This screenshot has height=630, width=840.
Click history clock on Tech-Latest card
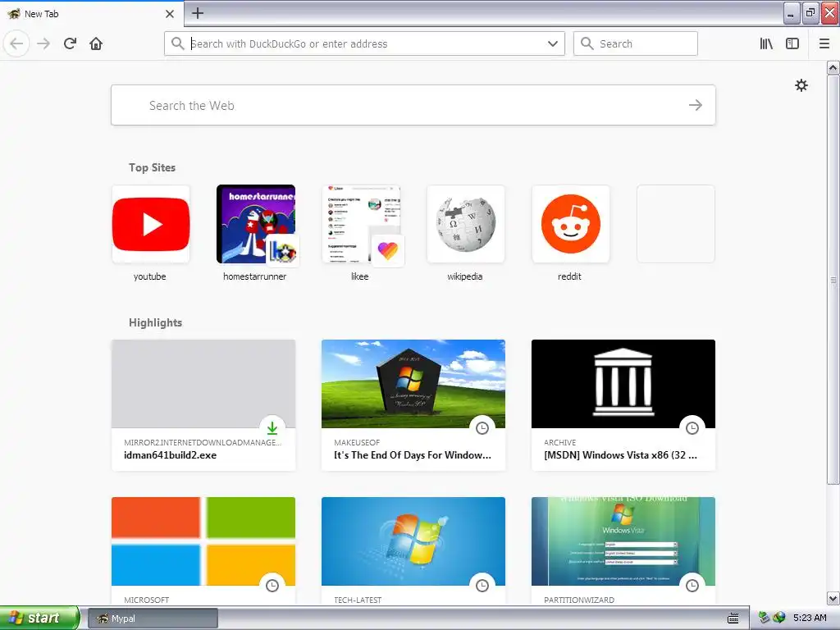tap(482, 586)
